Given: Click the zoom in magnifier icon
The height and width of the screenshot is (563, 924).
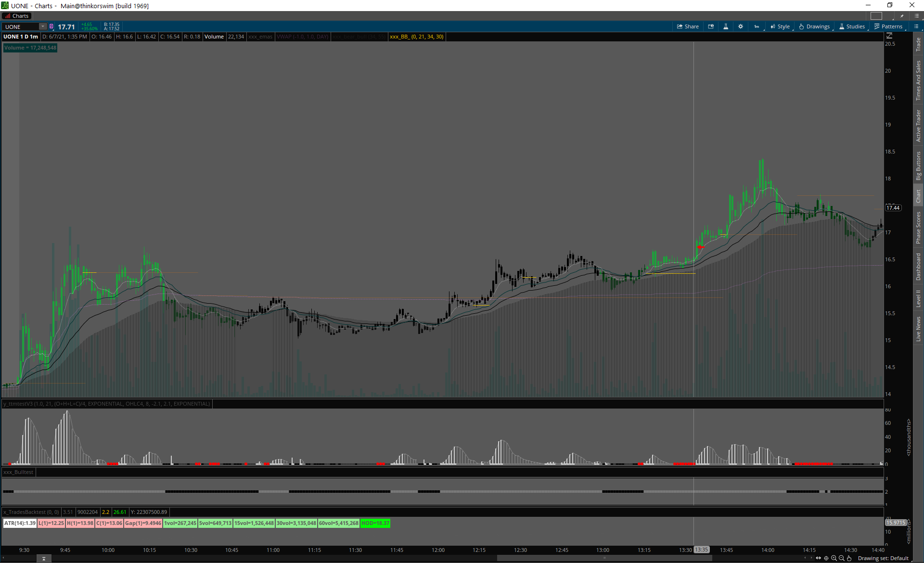Looking at the screenshot, I should click(834, 558).
